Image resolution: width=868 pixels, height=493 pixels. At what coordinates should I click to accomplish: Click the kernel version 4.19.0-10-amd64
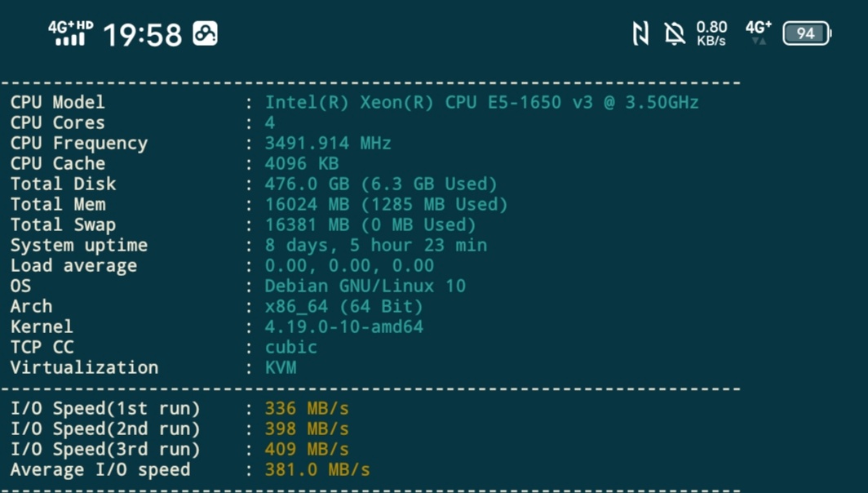tap(343, 327)
